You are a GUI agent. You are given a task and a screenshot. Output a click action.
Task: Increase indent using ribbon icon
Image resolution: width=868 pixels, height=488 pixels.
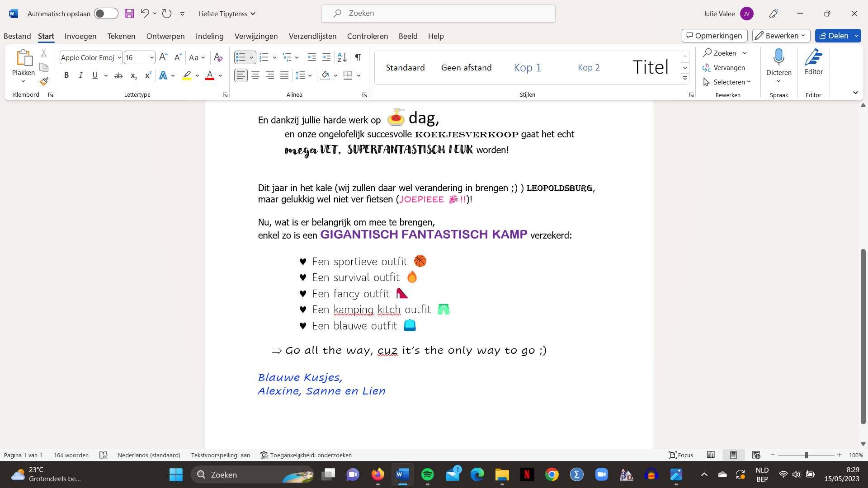(x=326, y=57)
